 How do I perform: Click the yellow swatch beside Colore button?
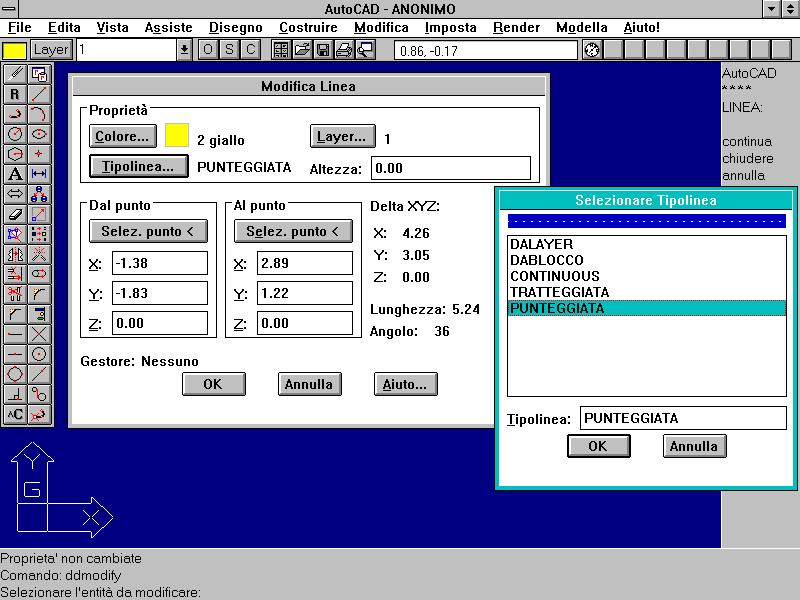pos(177,136)
